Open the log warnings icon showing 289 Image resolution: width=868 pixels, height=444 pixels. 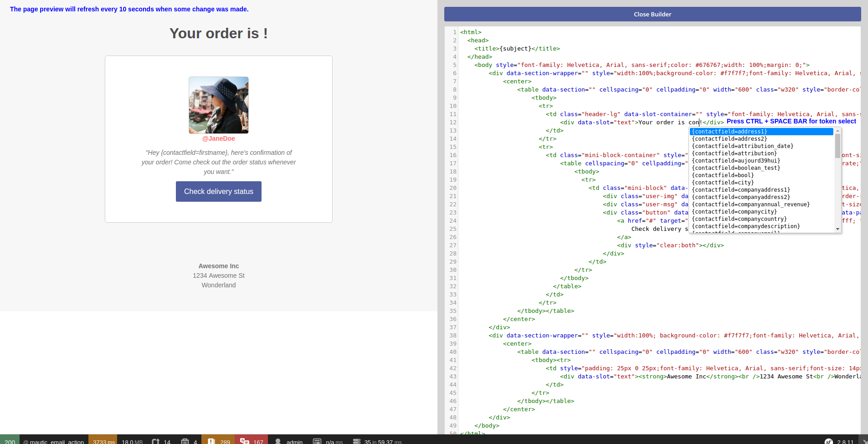click(x=218, y=439)
